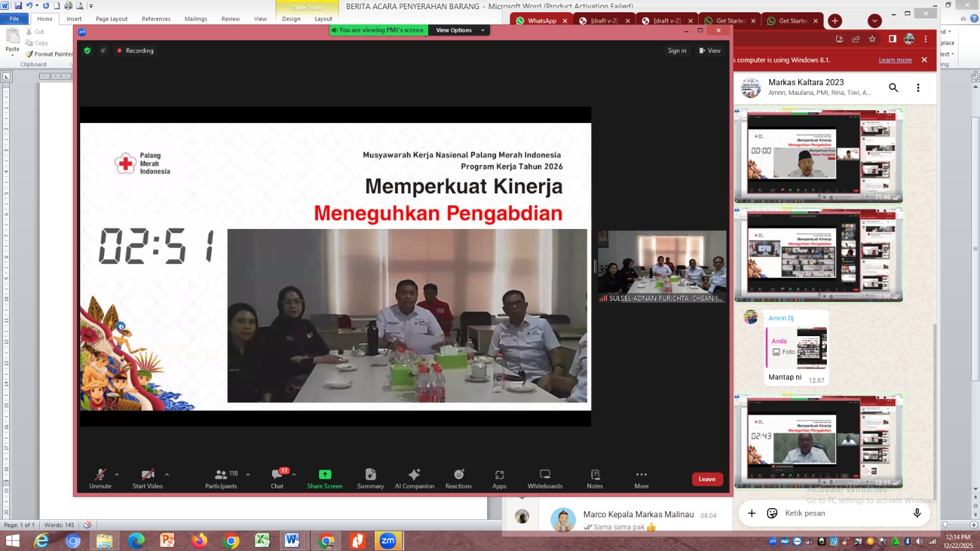The width and height of the screenshot is (980, 551).
Task: Open the Zoom Chat with 17 unread messages
Action: point(277,478)
